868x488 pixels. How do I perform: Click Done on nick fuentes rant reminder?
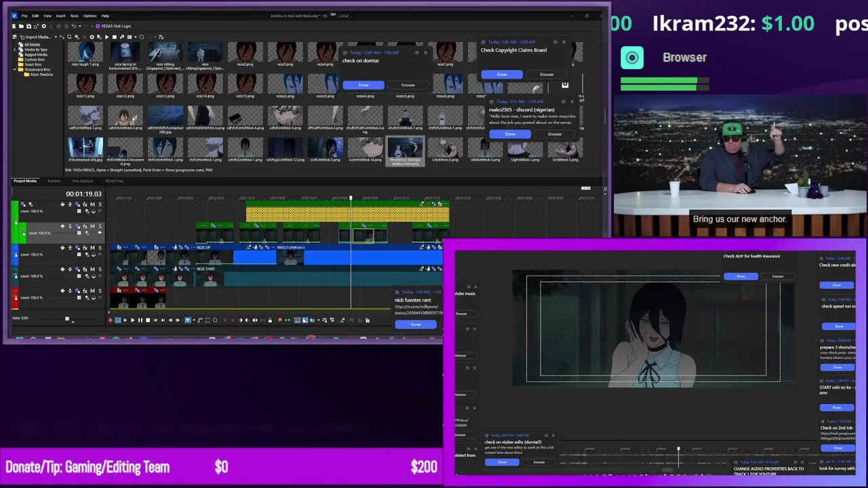(x=416, y=325)
